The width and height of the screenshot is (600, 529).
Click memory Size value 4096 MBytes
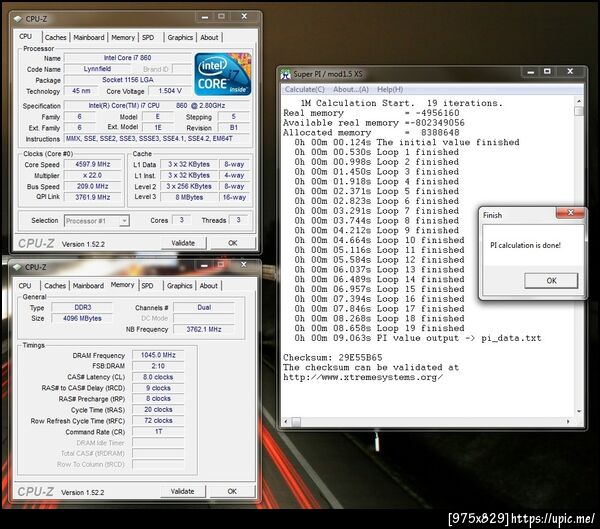point(82,318)
